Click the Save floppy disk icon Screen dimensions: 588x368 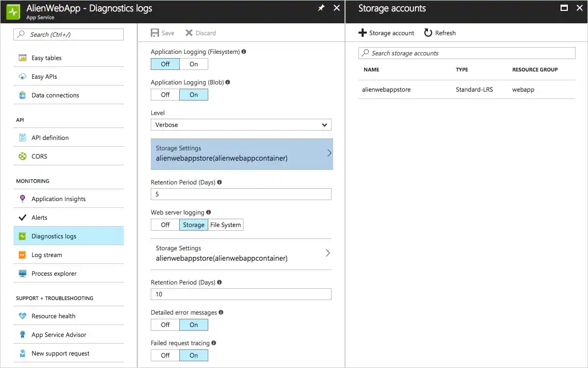155,33
